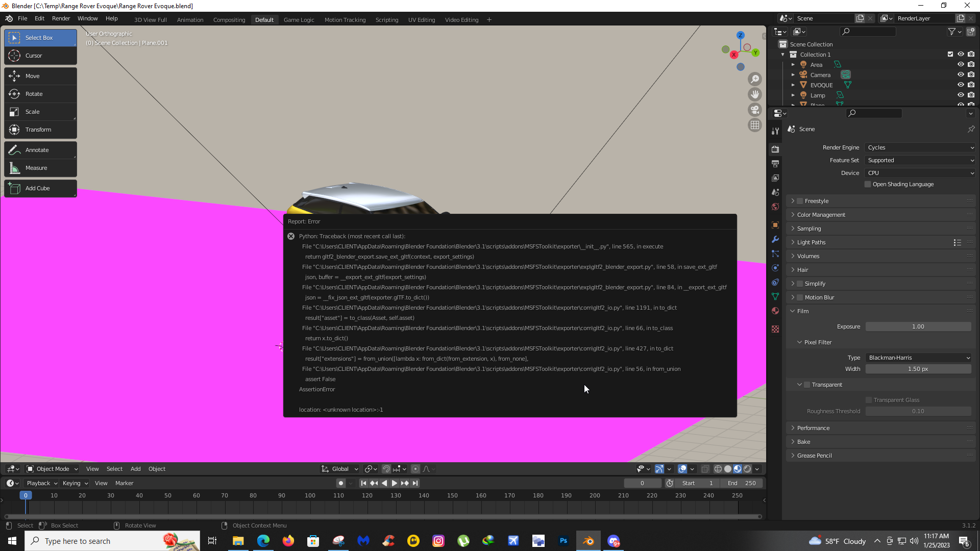The width and height of the screenshot is (980, 551).
Task: Enable Open Shading Language checkbox
Action: click(868, 184)
